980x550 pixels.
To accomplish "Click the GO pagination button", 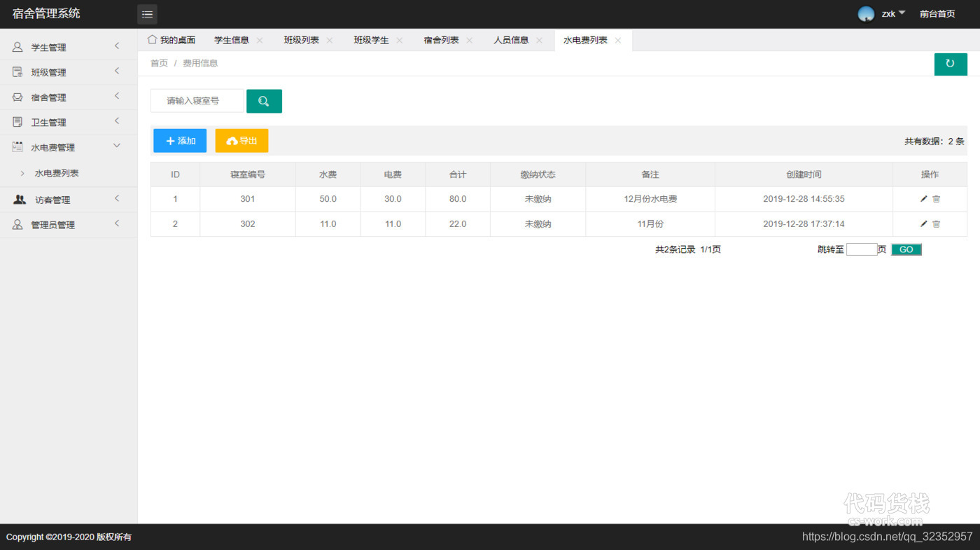I will 906,249.
